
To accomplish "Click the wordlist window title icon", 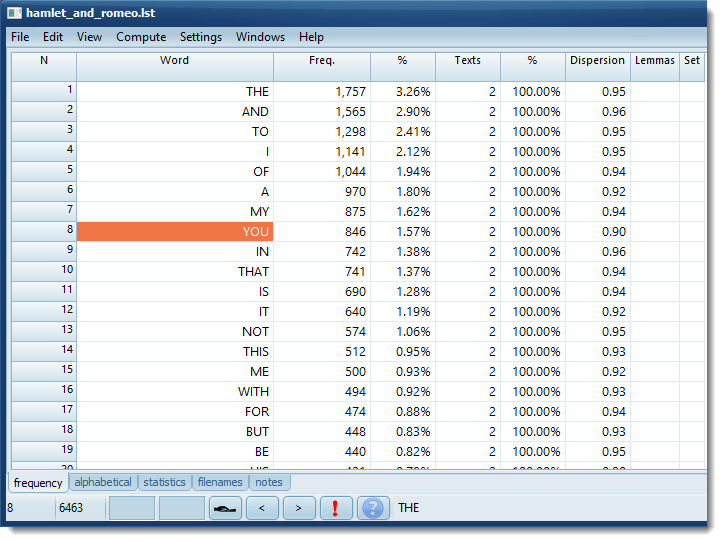I will [14, 13].
